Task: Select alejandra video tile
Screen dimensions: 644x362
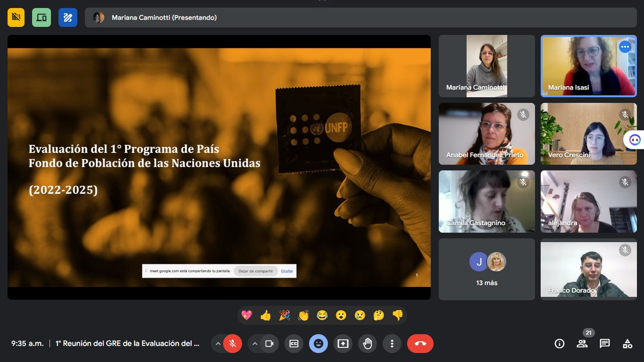Action: point(589,201)
